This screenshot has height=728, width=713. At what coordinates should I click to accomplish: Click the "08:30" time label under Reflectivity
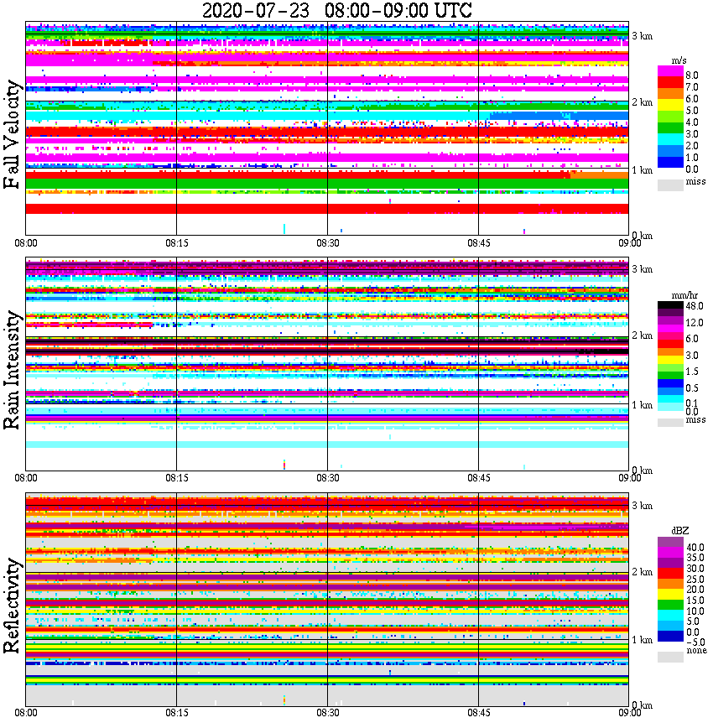(328, 713)
